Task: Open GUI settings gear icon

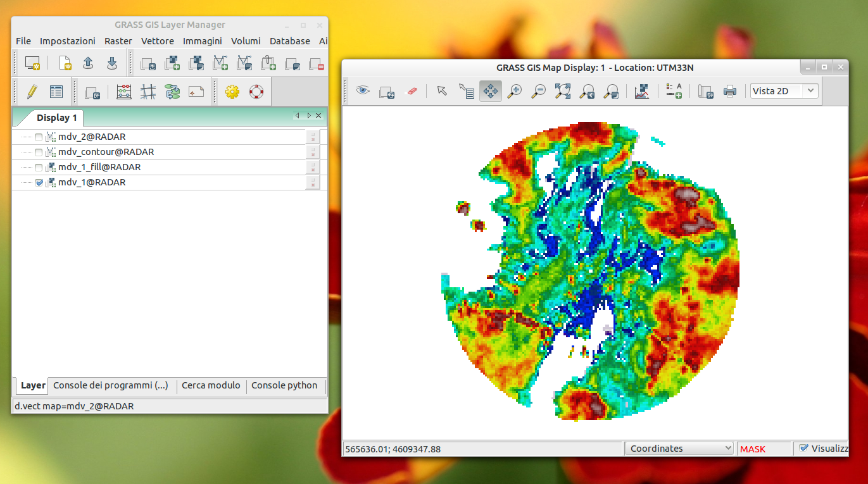Action: tap(232, 92)
